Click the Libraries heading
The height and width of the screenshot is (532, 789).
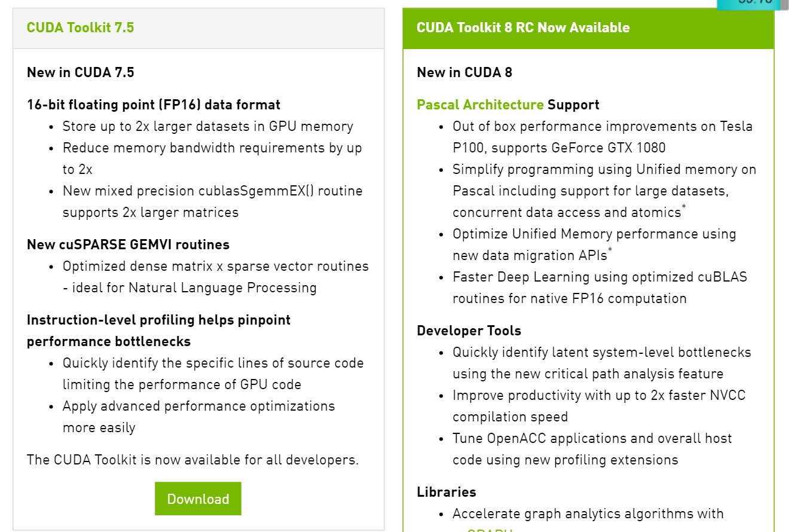[x=447, y=492]
